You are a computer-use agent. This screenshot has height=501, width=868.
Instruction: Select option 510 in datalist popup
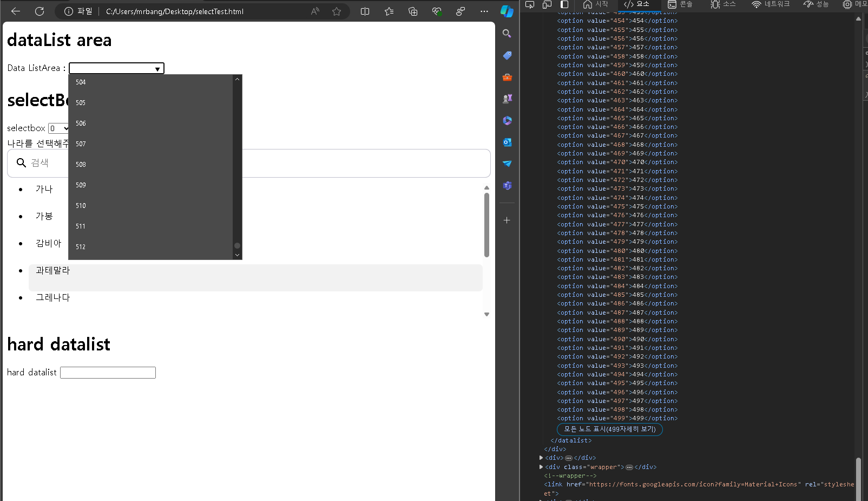(x=151, y=206)
